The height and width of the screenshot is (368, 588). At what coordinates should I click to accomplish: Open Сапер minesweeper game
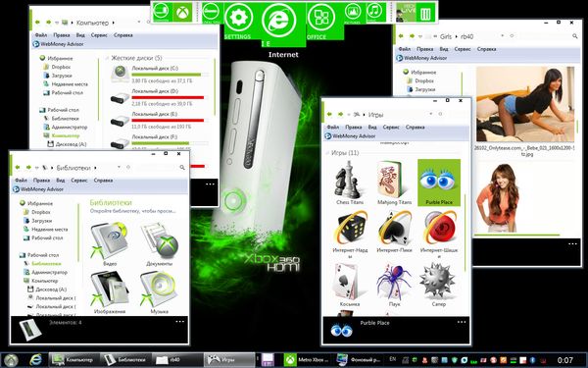tap(438, 285)
